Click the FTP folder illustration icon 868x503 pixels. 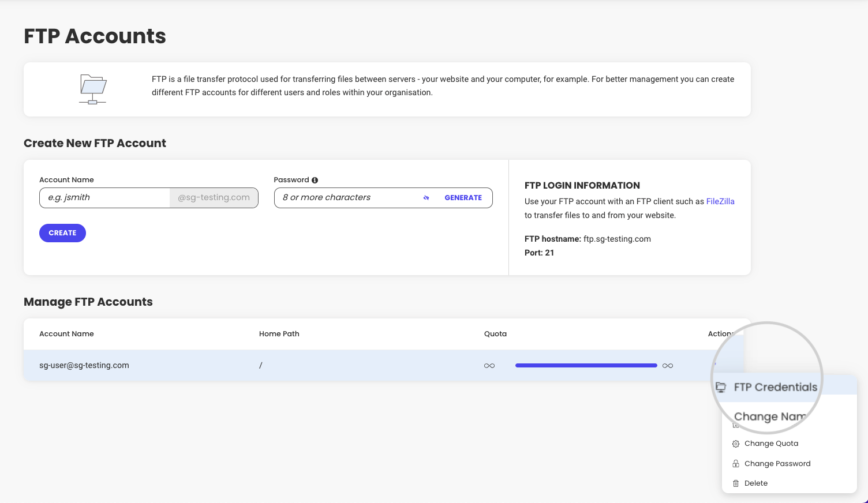(x=93, y=89)
